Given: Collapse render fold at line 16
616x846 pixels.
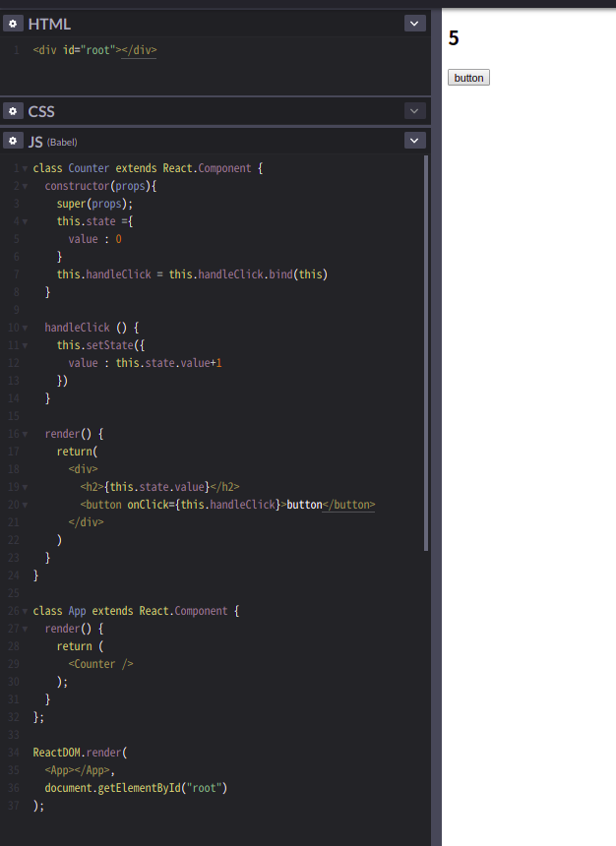Looking at the screenshot, I should (25, 435).
